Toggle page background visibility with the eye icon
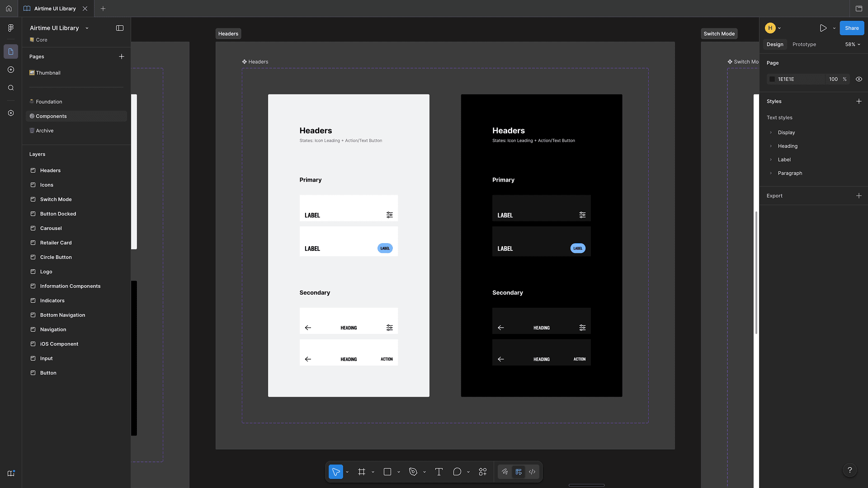The image size is (868, 488). click(x=859, y=79)
